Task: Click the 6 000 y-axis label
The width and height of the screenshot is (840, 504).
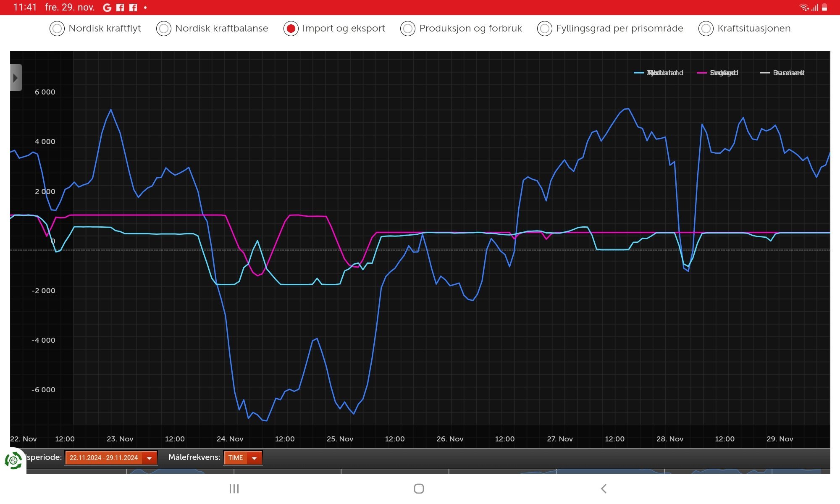Action: point(45,92)
